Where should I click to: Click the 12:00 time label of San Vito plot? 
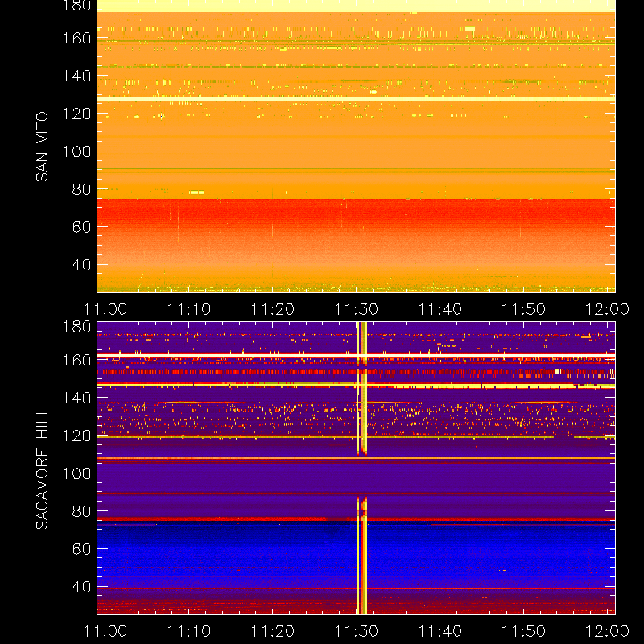click(607, 309)
